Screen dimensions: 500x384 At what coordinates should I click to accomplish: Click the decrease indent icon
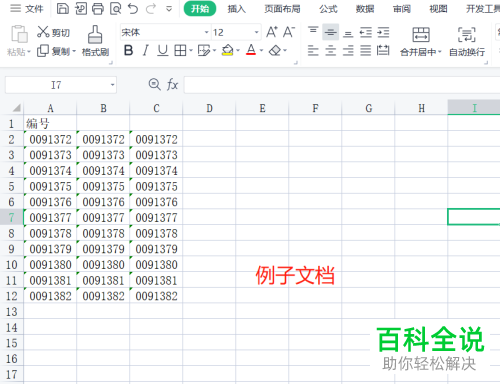366,32
